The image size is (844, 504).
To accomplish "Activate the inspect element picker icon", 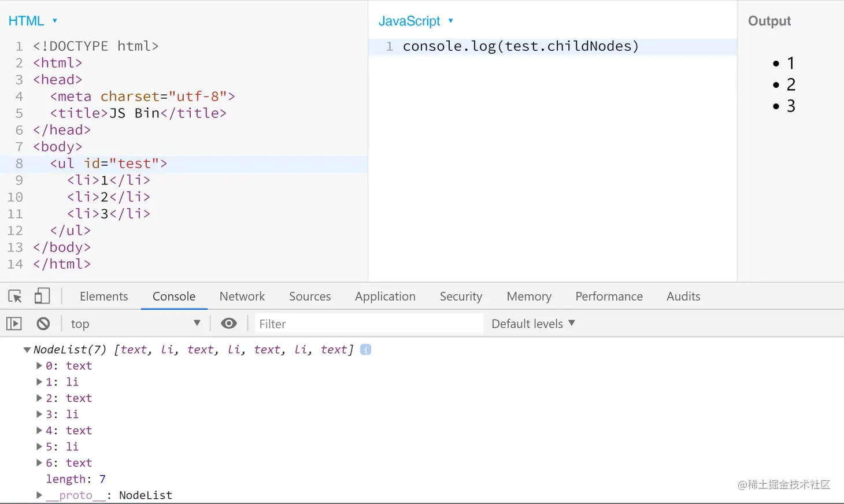I will coord(15,297).
